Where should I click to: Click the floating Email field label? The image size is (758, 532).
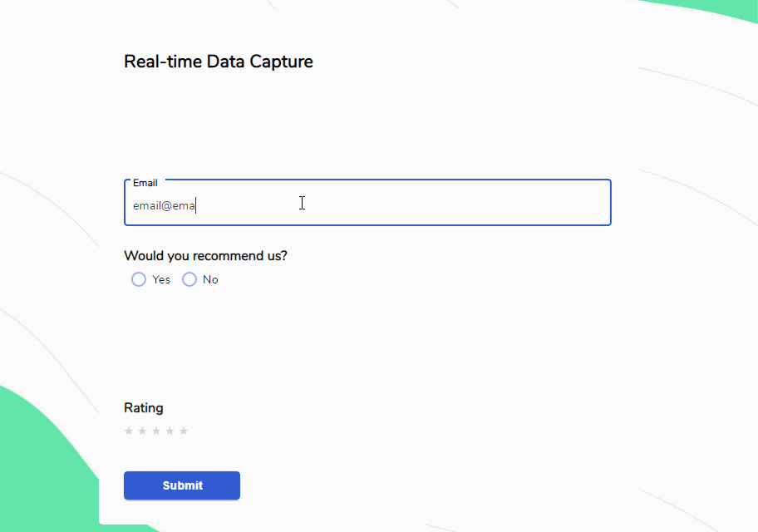pos(145,183)
